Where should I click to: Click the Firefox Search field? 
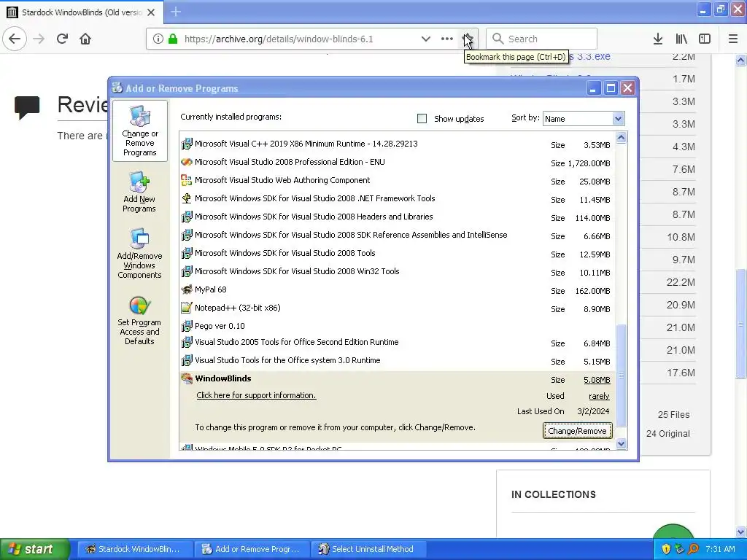pyautogui.click(x=541, y=39)
